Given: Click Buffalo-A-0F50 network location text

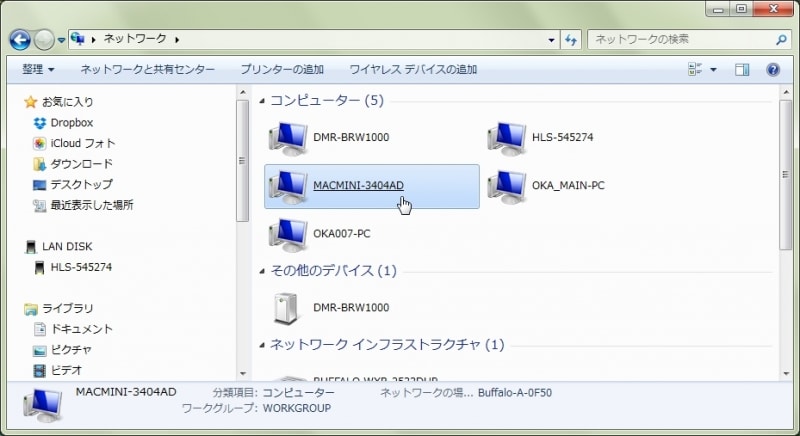Looking at the screenshot, I should (515, 393).
